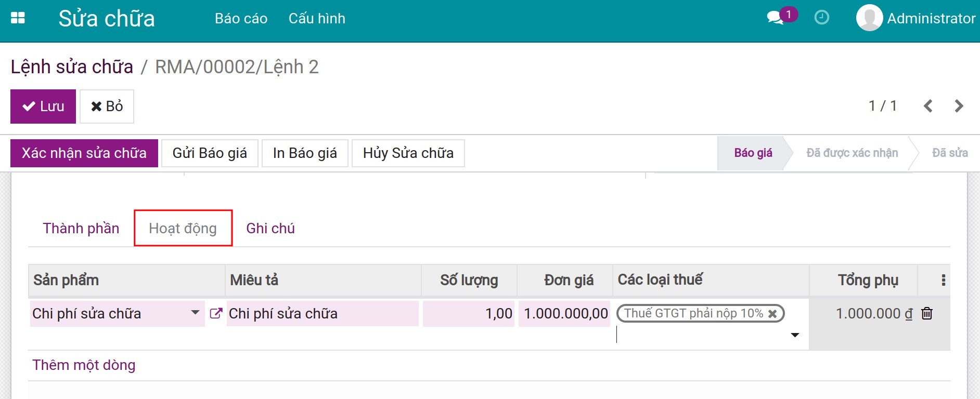Open the Báo cáo menu
Viewport: 980px width, 399px height.
(241, 19)
